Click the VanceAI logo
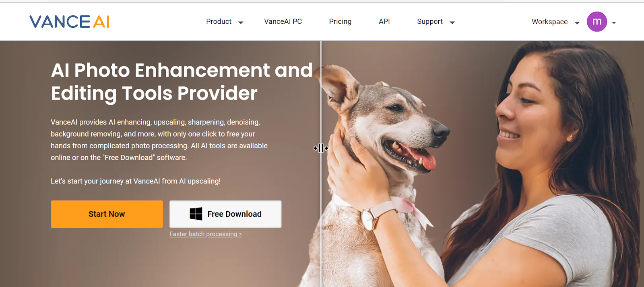Viewport: 644px width, 287px height. 69,22
